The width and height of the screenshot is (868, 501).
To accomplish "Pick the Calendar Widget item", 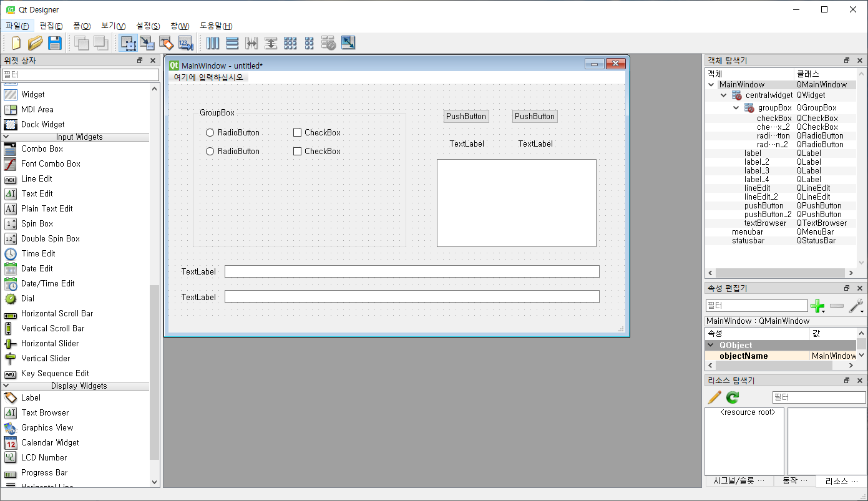I will 50,442.
